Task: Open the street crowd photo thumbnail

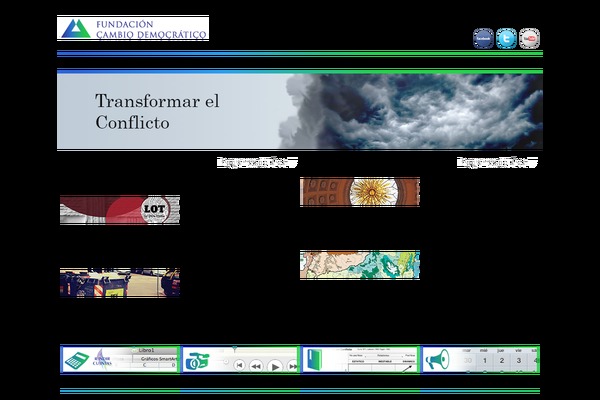Action: (119, 281)
